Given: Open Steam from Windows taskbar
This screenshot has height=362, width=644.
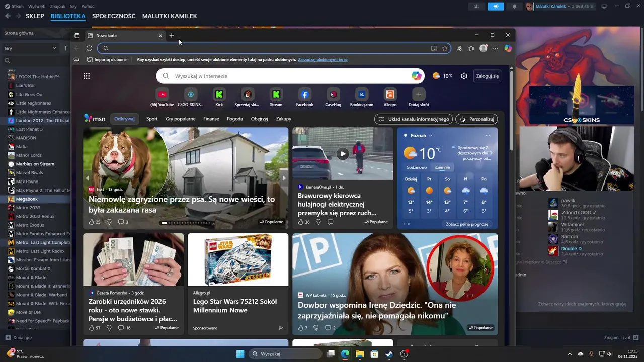Looking at the screenshot, I should point(389,354).
